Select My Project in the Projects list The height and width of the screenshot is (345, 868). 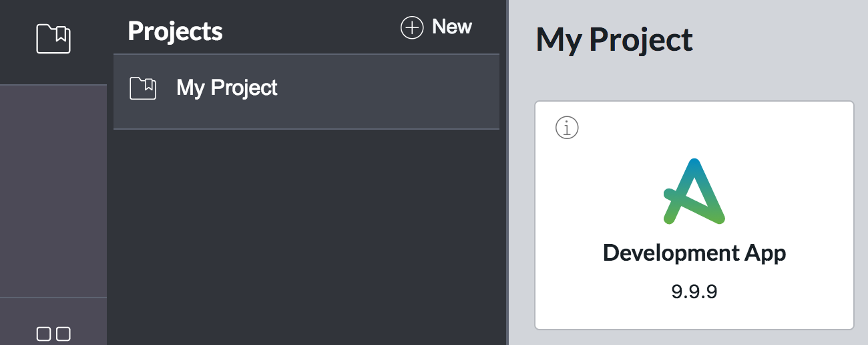227,88
